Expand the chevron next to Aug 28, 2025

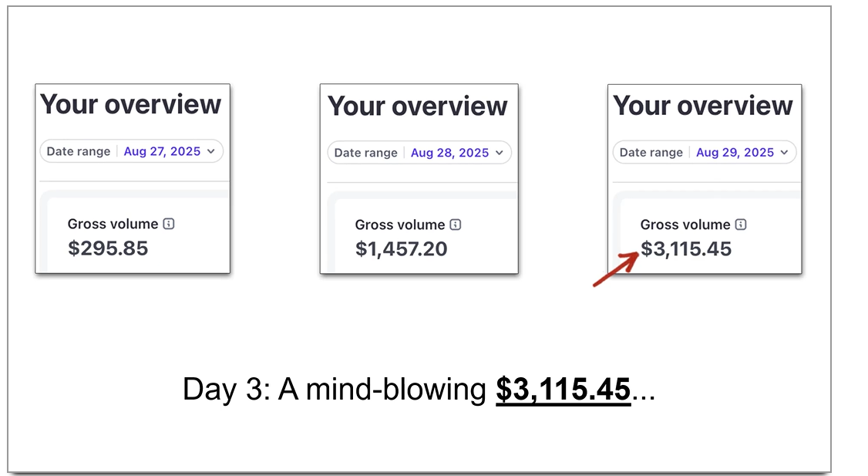(499, 152)
